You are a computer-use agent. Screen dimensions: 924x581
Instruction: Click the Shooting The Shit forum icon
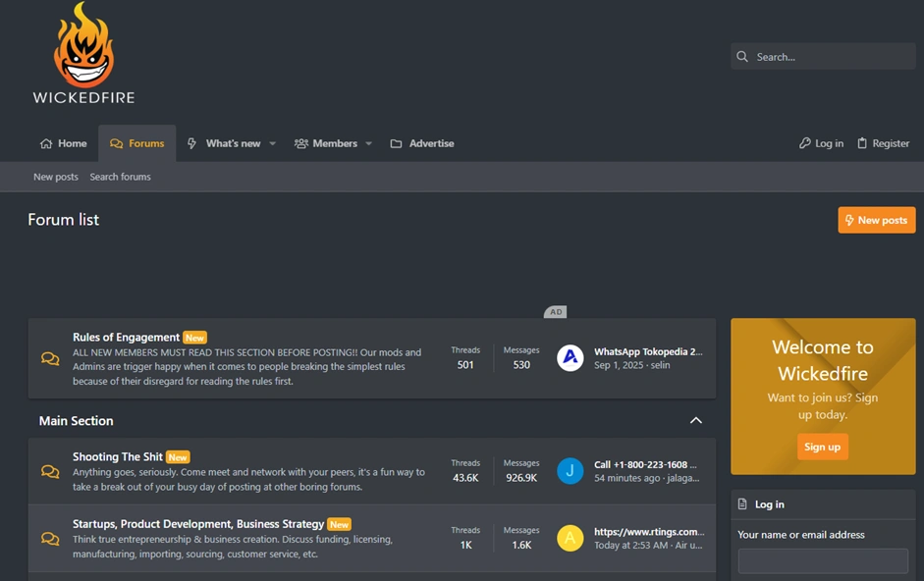[x=50, y=472]
